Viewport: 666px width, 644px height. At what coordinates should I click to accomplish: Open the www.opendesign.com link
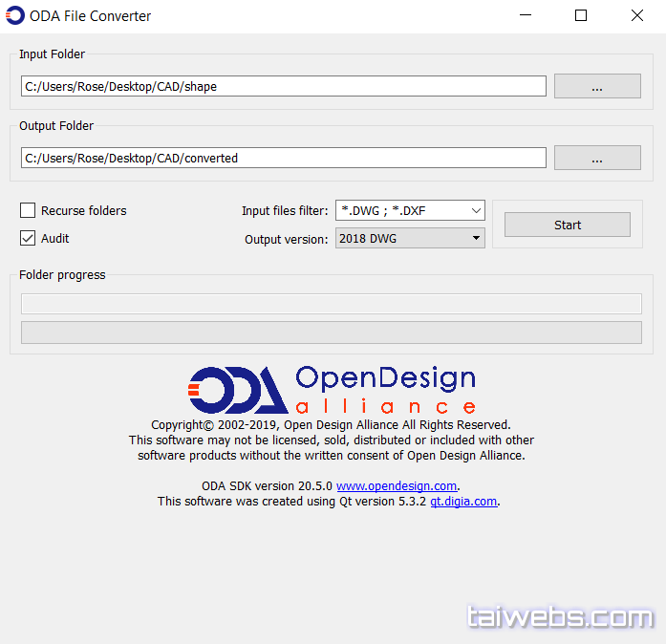pos(397,486)
